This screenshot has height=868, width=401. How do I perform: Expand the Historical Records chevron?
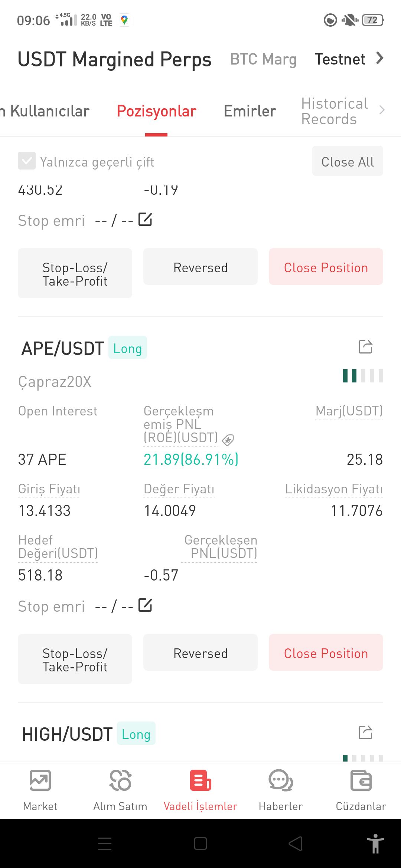pyautogui.click(x=382, y=110)
